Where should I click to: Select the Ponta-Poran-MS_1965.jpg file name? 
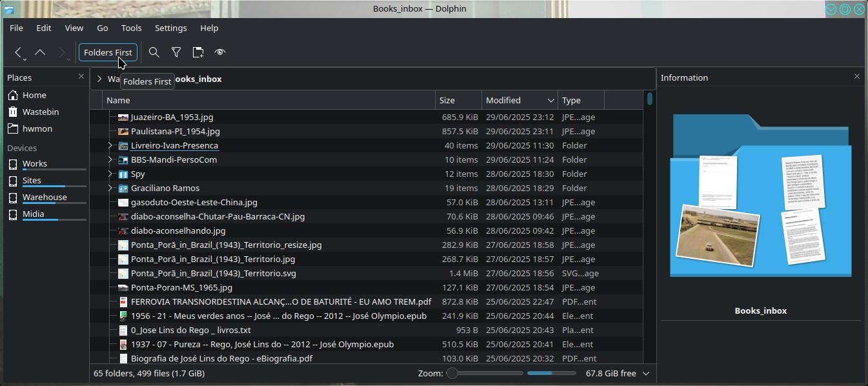[181, 288]
